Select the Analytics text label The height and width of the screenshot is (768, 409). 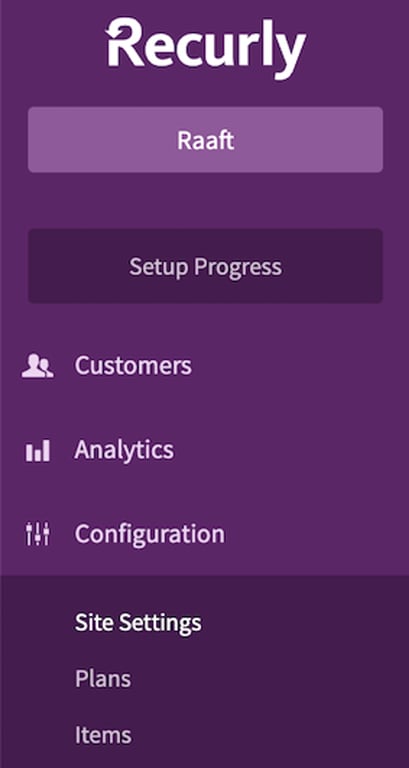coord(124,450)
